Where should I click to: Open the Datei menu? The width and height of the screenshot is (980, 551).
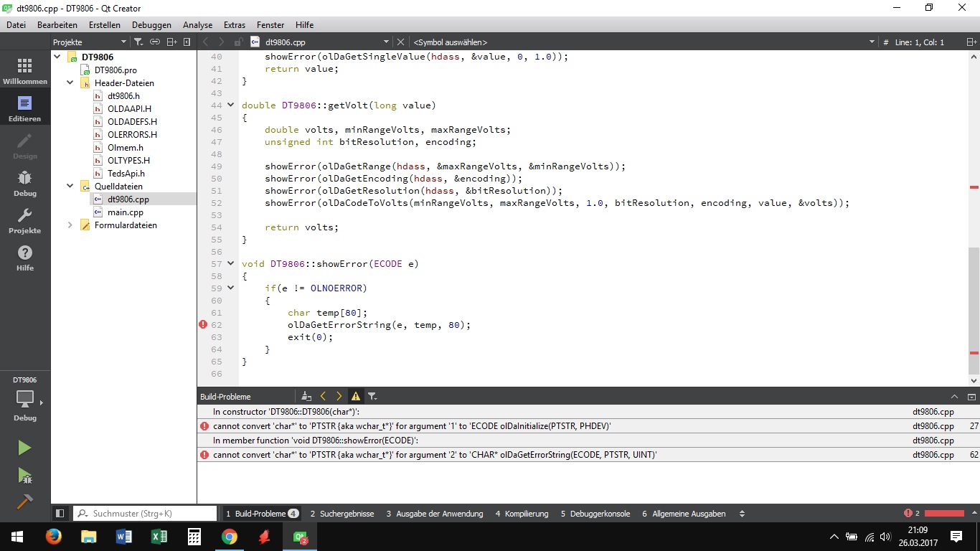pyautogui.click(x=16, y=24)
